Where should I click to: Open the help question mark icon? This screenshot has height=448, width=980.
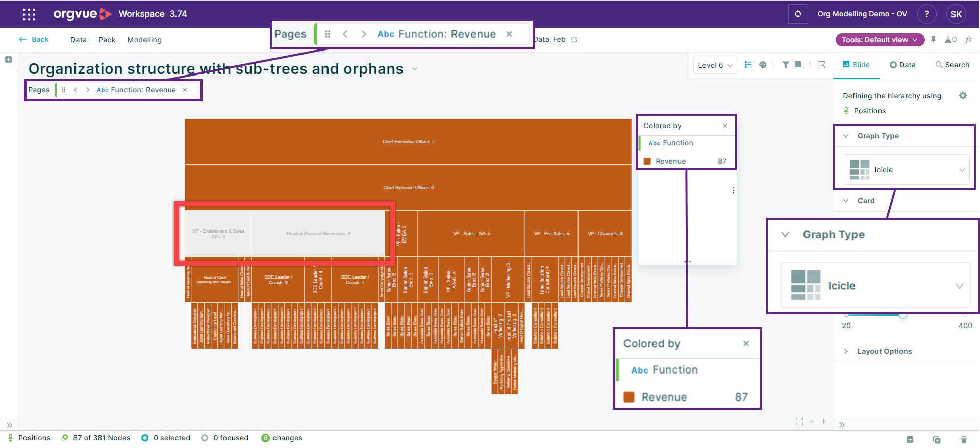(927, 14)
